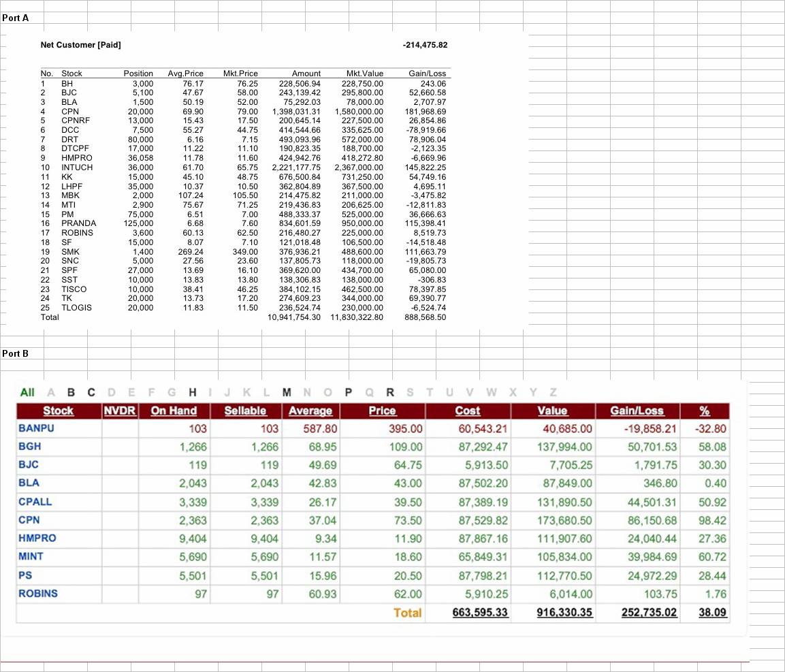Click Port B total gain 252,735.02

[650, 612]
